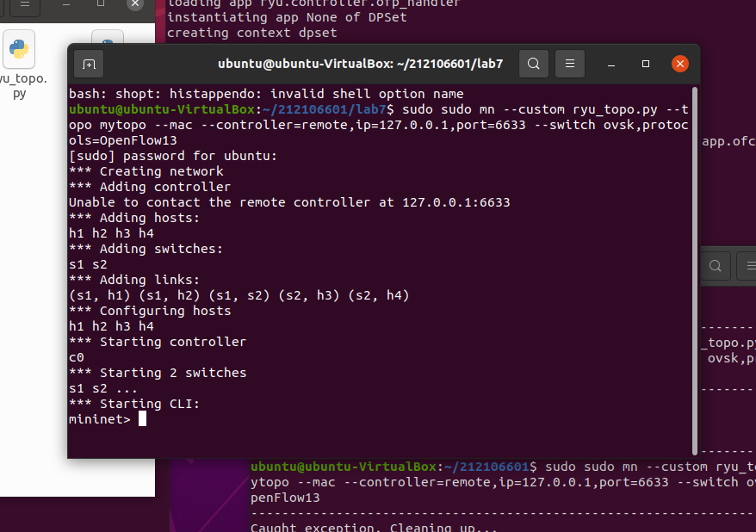756x532 pixels.
Task: Click 'Caught exception. Cleaning up...' in background terminal
Action: (374, 527)
